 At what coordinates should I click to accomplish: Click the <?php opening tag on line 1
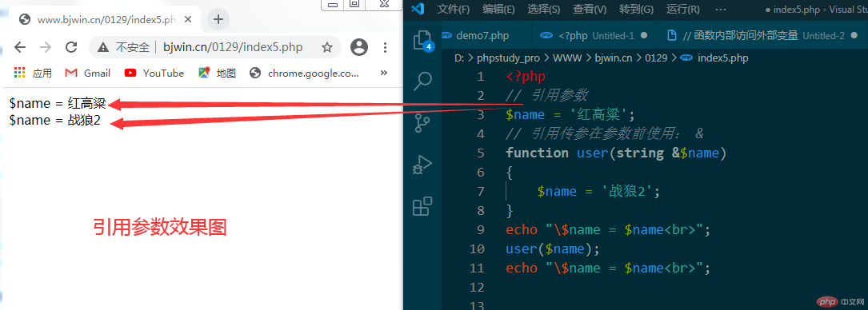pyautogui.click(x=526, y=76)
